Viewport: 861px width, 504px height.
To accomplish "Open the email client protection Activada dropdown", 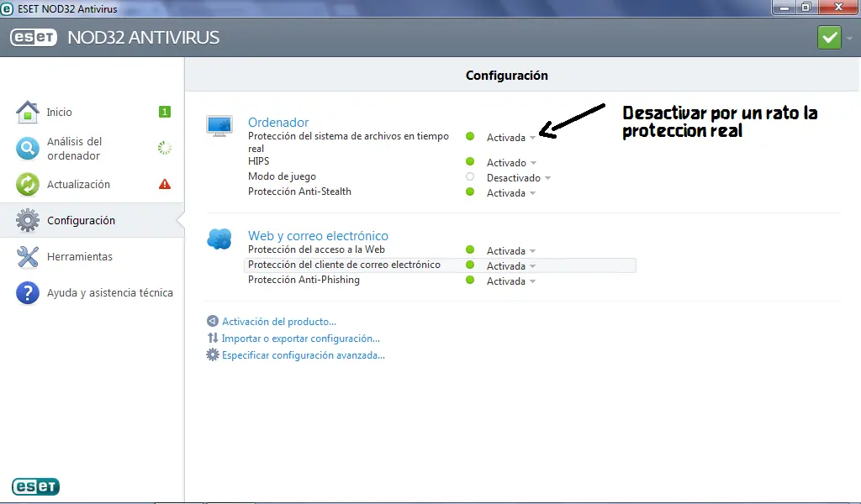I will pos(511,266).
